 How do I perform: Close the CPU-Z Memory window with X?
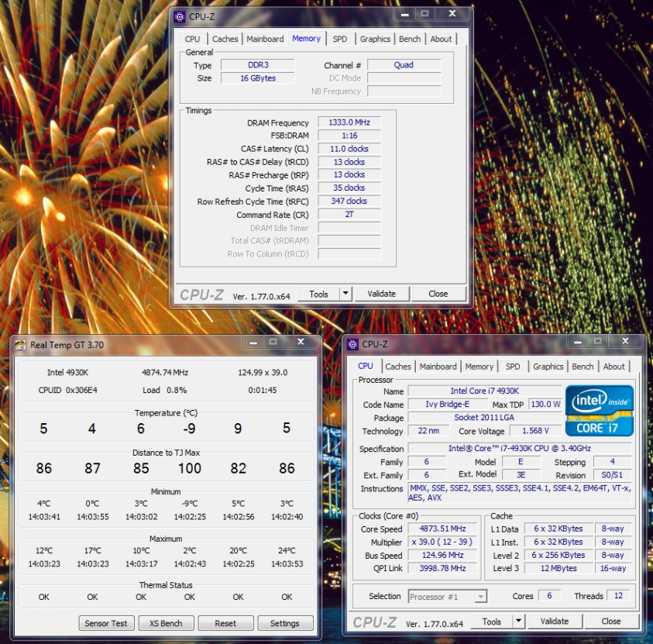(452, 14)
